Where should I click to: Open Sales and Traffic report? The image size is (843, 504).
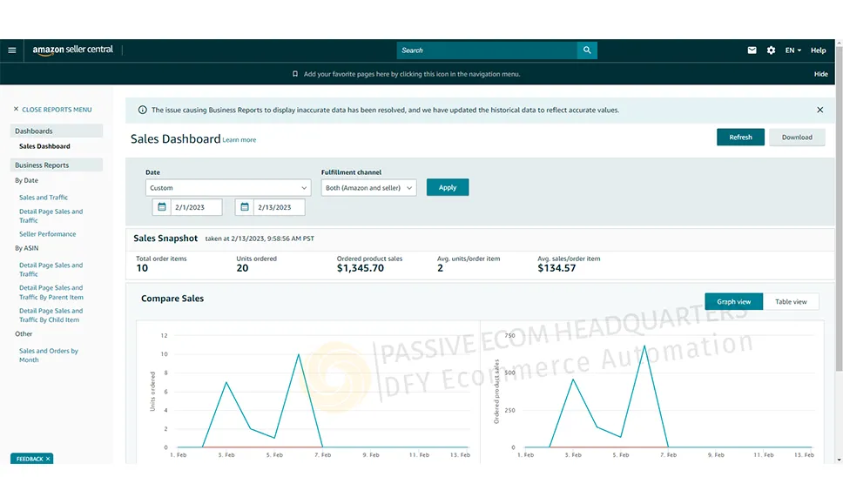pos(44,198)
